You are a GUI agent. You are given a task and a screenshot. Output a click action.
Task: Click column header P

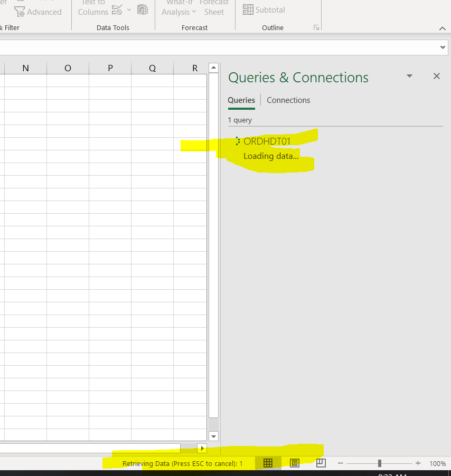(110, 68)
